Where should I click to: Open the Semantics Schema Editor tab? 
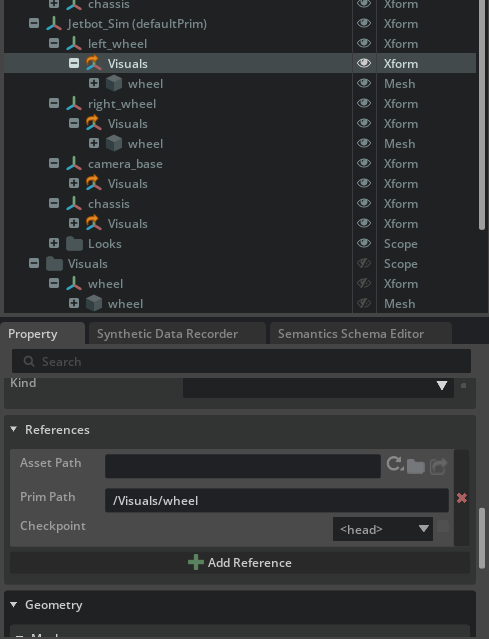tap(351, 334)
